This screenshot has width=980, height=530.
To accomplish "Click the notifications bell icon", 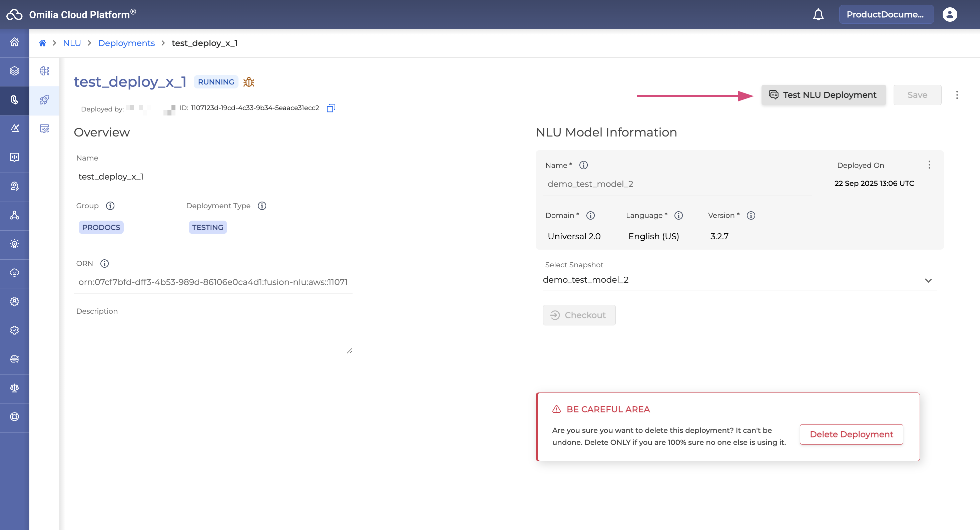I will point(818,14).
